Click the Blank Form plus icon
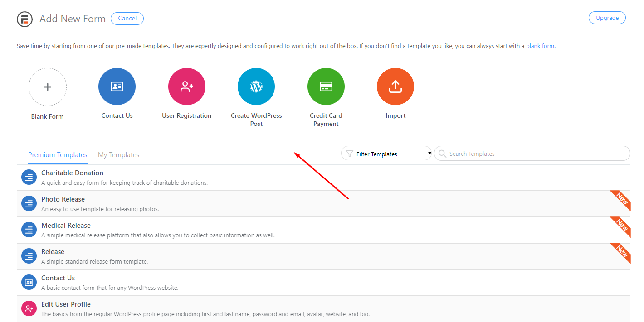Screen dimensions: 644x322 (48, 87)
